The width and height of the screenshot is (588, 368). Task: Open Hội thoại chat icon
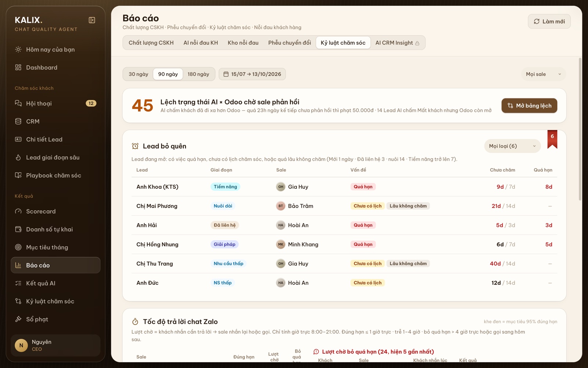pos(18,103)
